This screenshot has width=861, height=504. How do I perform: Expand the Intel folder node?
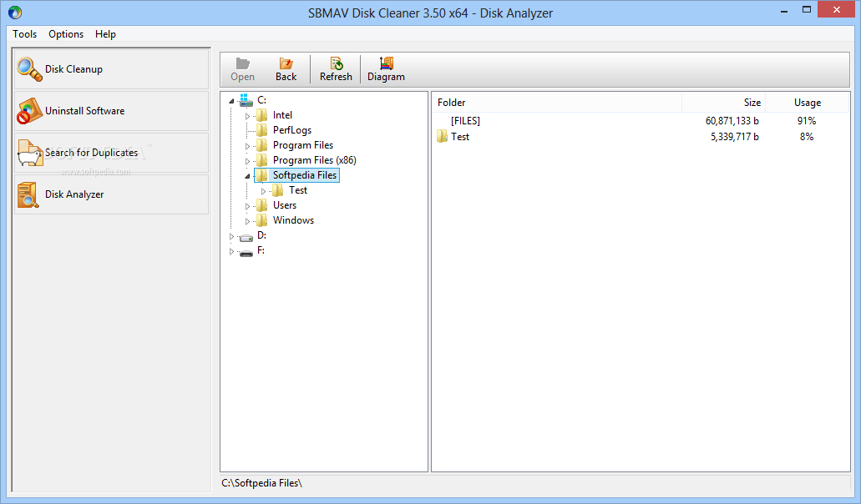248,116
